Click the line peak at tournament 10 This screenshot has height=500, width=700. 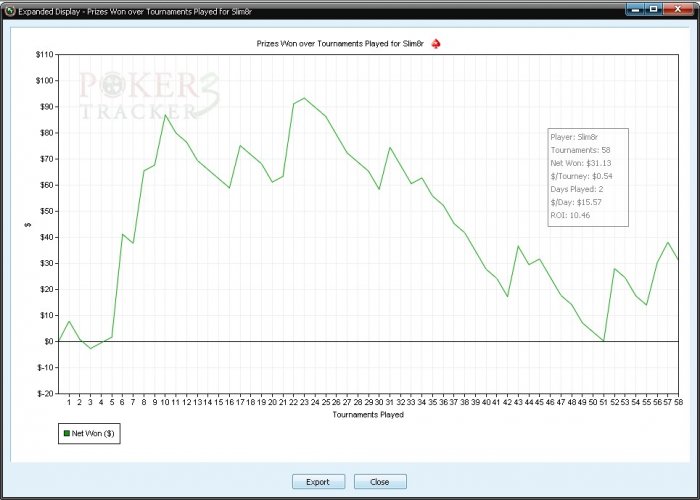[165, 115]
